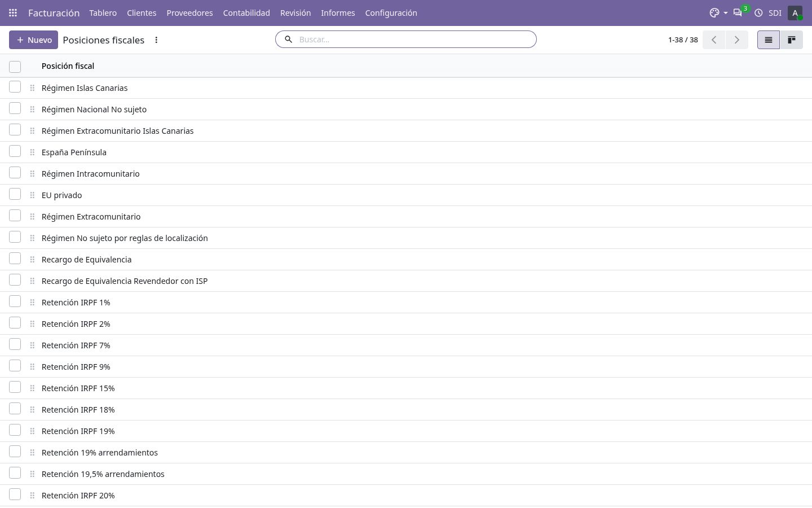Image resolution: width=812 pixels, height=508 pixels.
Task: Sort by Posición fiscal column header
Action: point(68,66)
